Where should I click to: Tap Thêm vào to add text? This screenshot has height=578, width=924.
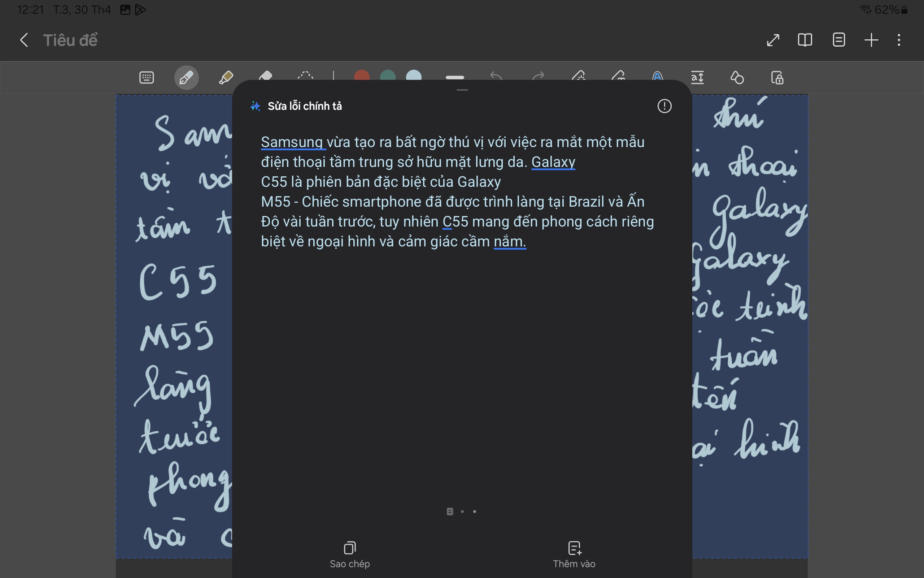574,555
